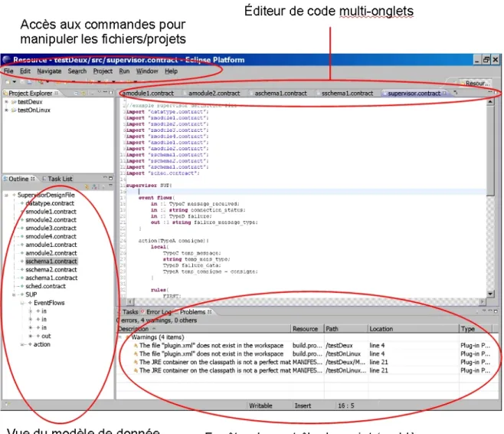Switch to the Tasks tab
This screenshot has width=504, height=434.
click(x=130, y=312)
